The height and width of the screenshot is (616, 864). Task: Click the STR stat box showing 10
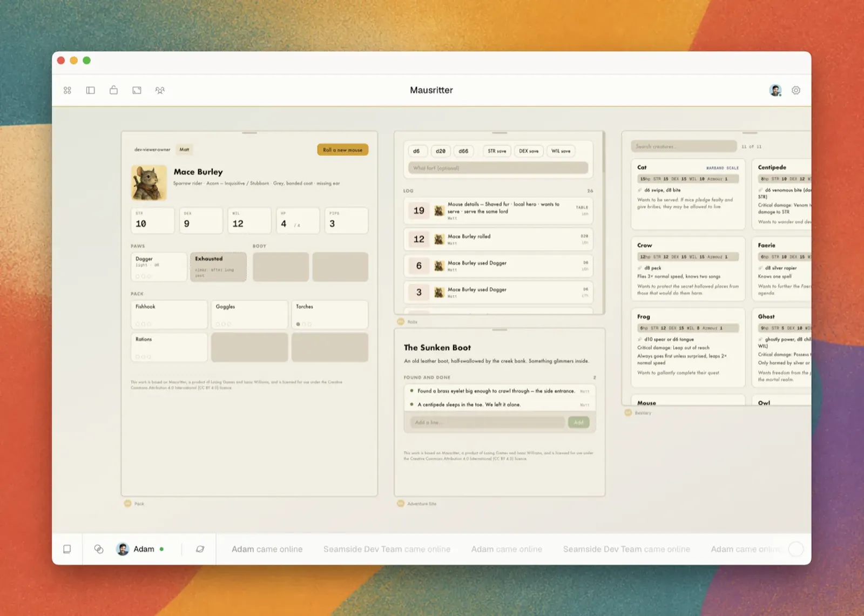point(153,220)
